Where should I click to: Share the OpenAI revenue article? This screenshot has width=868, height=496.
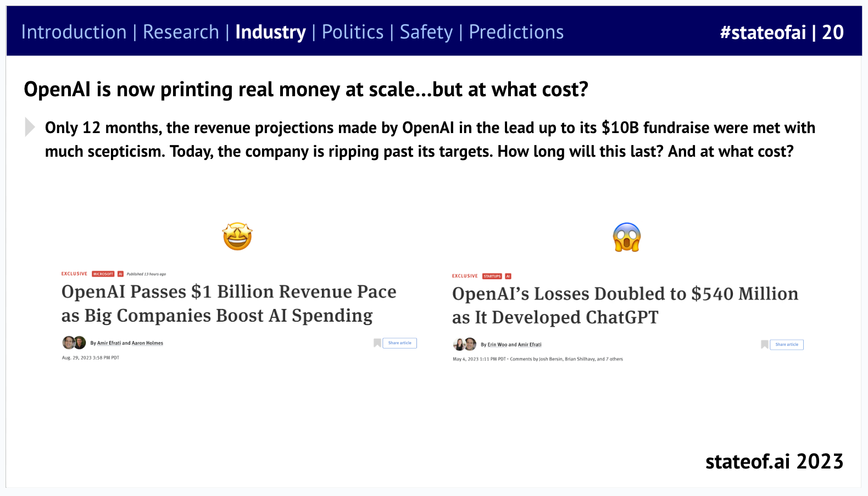pyautogui.click(x=400, y=343)
